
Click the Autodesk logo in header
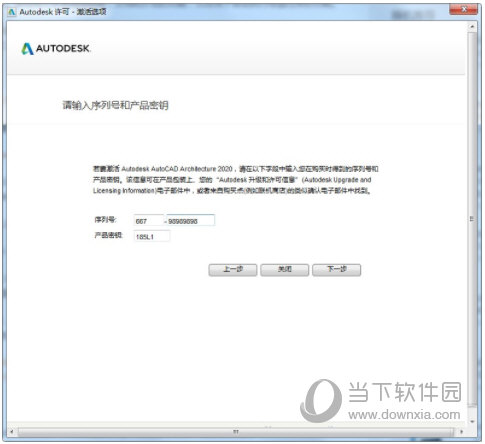click(56, 49)
